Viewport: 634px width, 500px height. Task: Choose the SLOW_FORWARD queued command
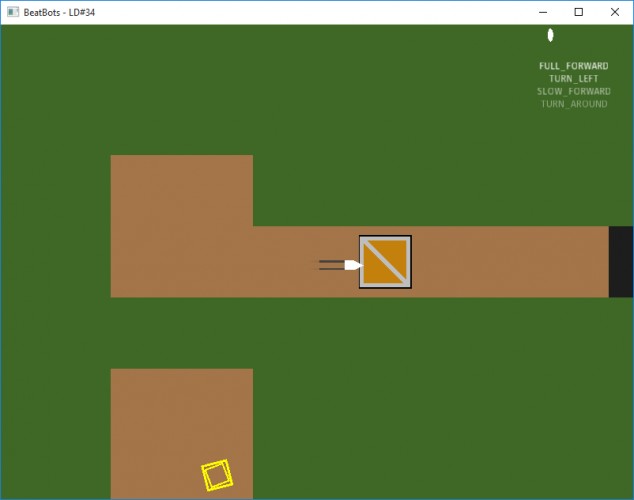573,91
